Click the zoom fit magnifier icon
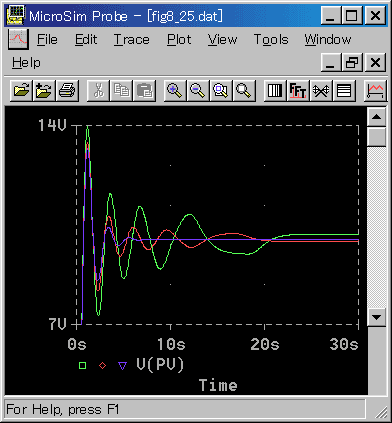 pos(244,90)
